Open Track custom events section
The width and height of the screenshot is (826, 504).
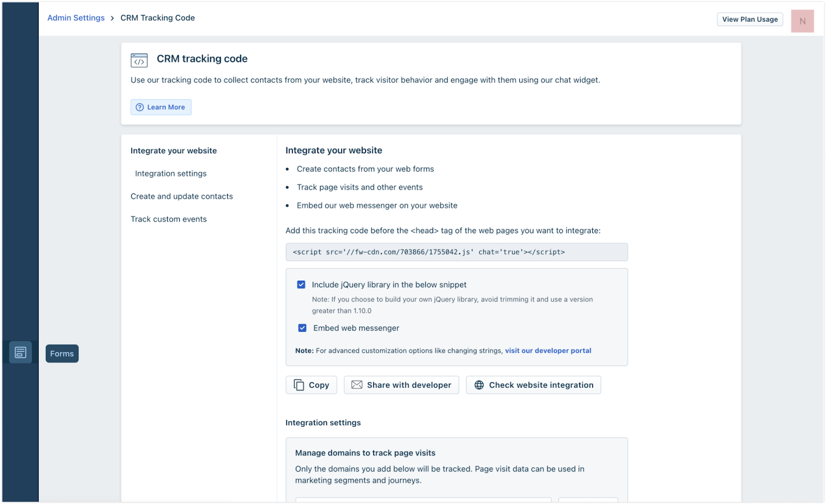pyautogui.click(x=169, y=219)
